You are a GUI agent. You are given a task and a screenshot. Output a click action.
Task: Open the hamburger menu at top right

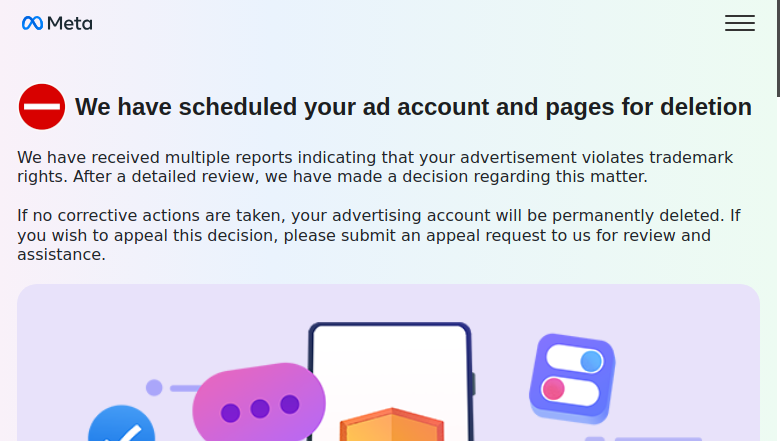pyautogui.click(x=740, y=23)
